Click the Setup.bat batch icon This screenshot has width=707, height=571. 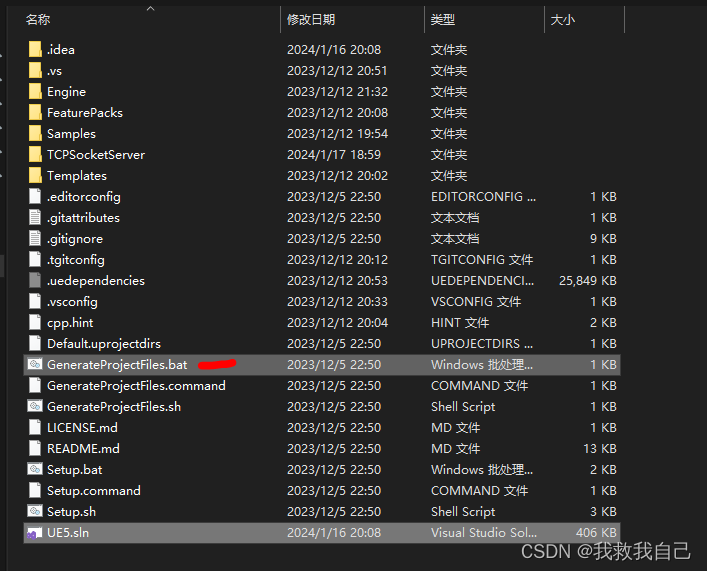click(x=35, y=469)
